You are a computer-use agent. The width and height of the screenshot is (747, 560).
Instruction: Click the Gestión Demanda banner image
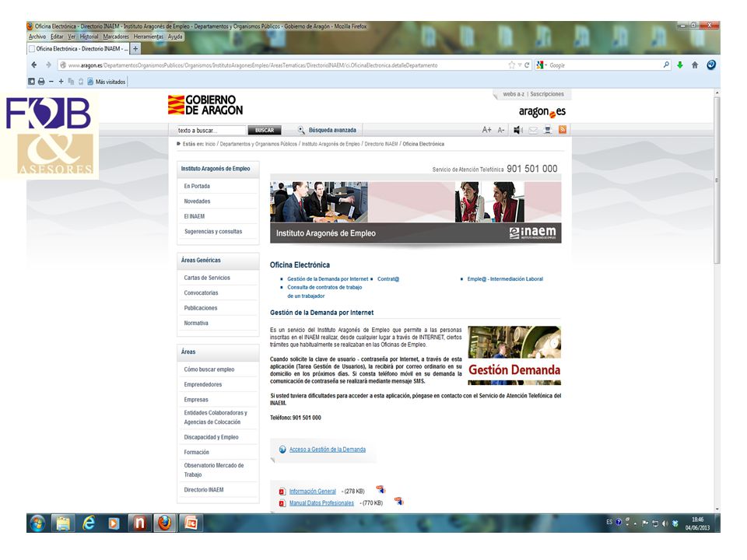pos(514,355)
